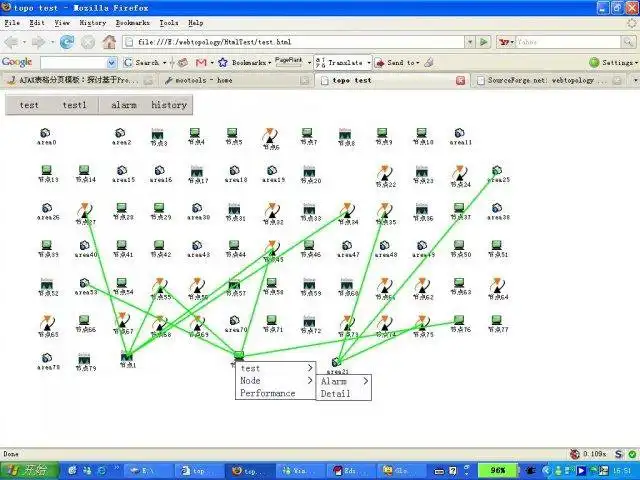Image resolution: width=640 pixels, height=480 pixels.
Task: Select the area0 topology node icon
Action: click(45, 133)
